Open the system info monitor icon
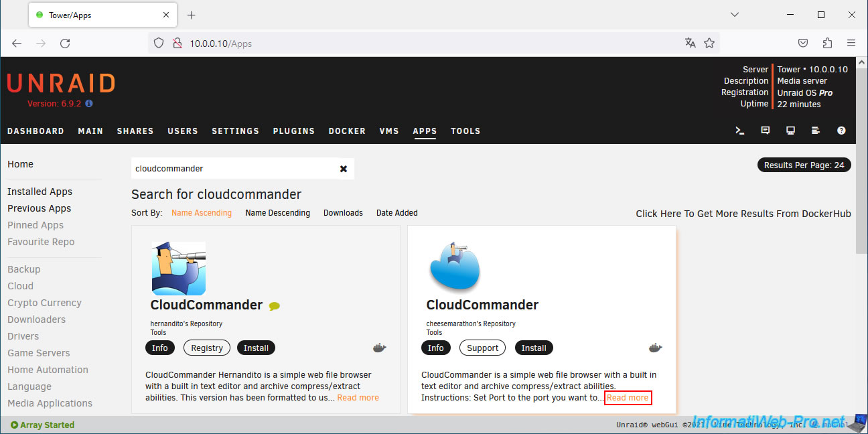This screenshot has width=868, height=434. [791, 131]
